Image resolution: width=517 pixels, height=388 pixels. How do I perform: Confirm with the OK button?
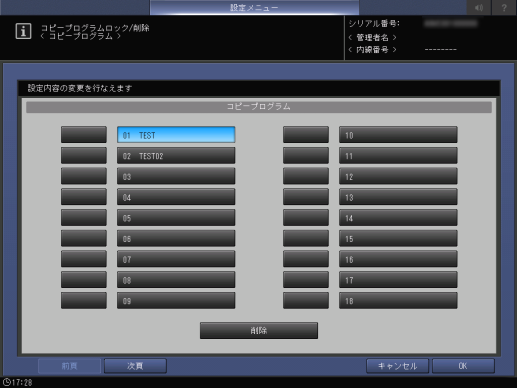(x=463, y=366)
